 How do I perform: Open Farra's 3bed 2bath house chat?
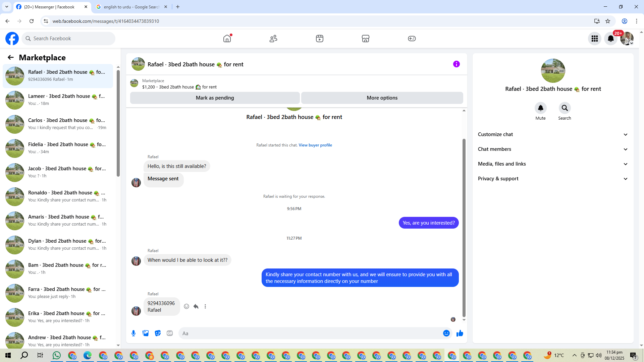pyautogui.click(x=58, y=293)
